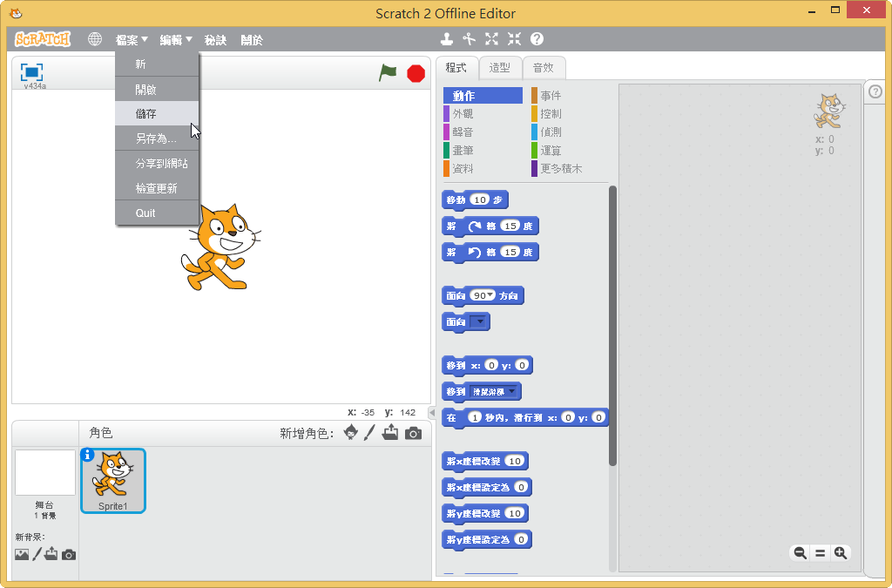Click the steps value in 移動 10 步 block
The height and width of the screenshot is (588, 892).
[x=480, y=199]
